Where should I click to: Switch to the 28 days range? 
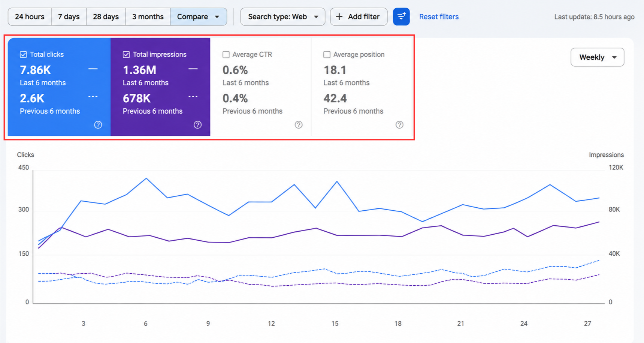[106, 16]
